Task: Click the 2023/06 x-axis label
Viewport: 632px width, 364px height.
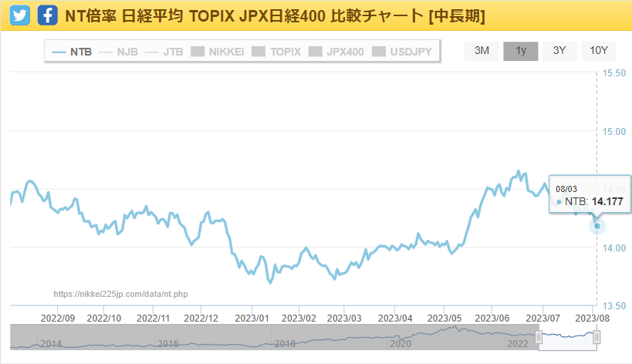Action: [492, 318]
